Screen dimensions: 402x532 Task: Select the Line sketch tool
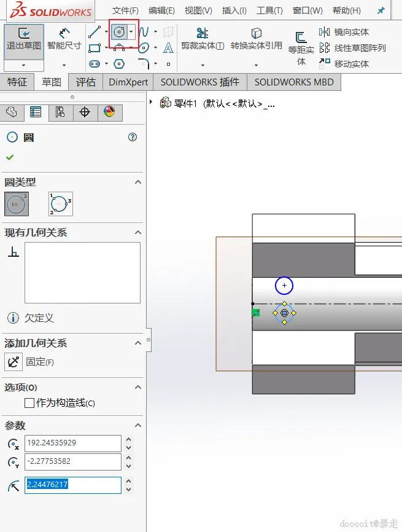(x=95, y=32)
